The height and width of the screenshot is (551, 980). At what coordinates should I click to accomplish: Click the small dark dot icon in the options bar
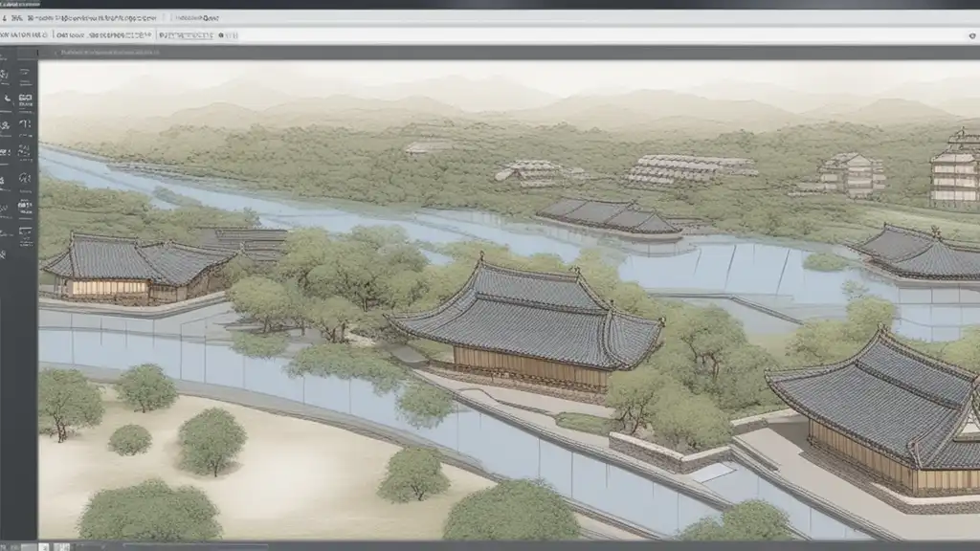pyautogui.click(x=221, y=35)
